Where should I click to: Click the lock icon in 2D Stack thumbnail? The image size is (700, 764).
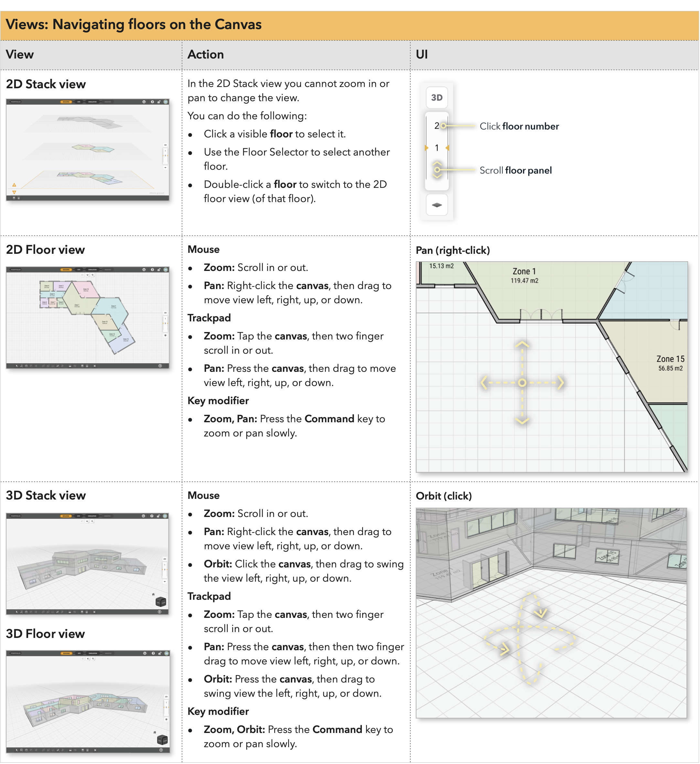click(x=159, y=102)
